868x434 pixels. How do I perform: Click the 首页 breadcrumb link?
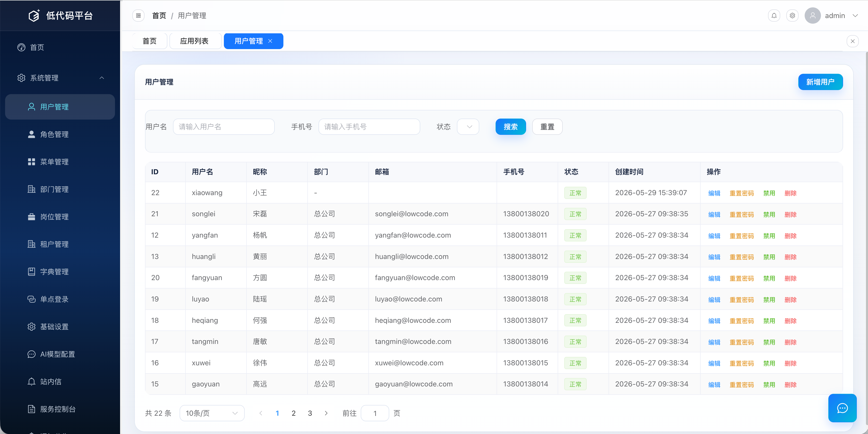pyautogui.click(x=159, y=16)
